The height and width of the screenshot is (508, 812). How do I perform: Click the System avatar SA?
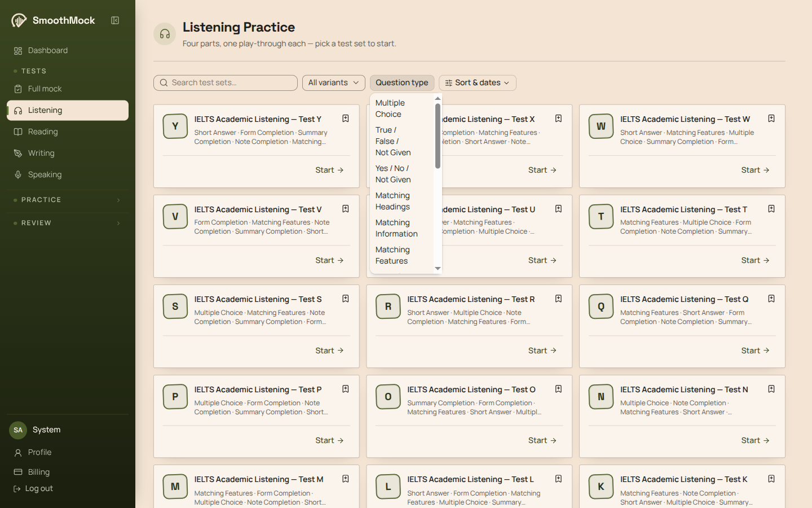click(18, 430)
